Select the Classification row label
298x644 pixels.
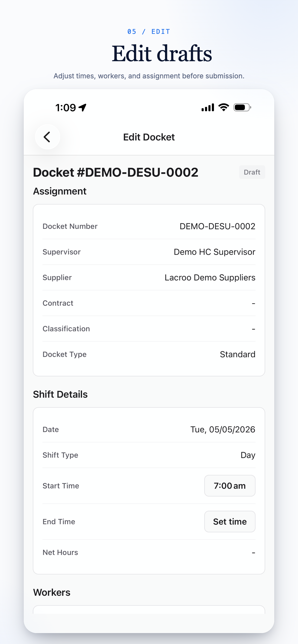point(66,328)
